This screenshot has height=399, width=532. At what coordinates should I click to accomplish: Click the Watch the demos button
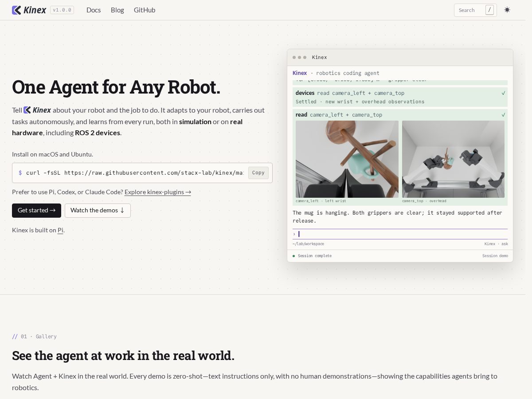point(98,211)
